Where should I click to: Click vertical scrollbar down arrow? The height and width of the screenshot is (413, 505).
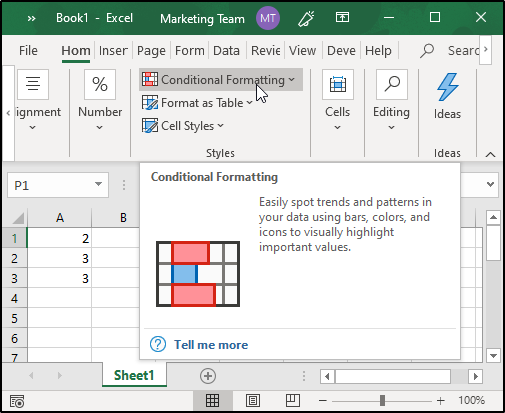[x=493, y=356]
